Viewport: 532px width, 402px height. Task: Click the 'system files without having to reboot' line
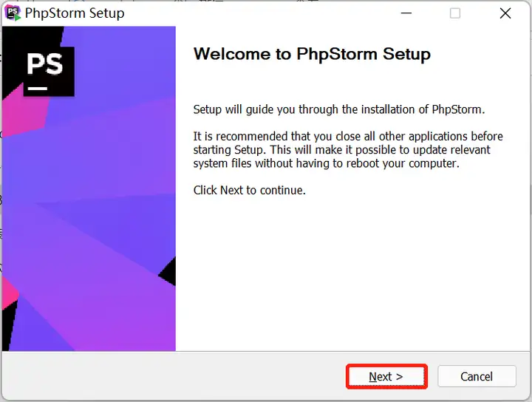(327, 163)
